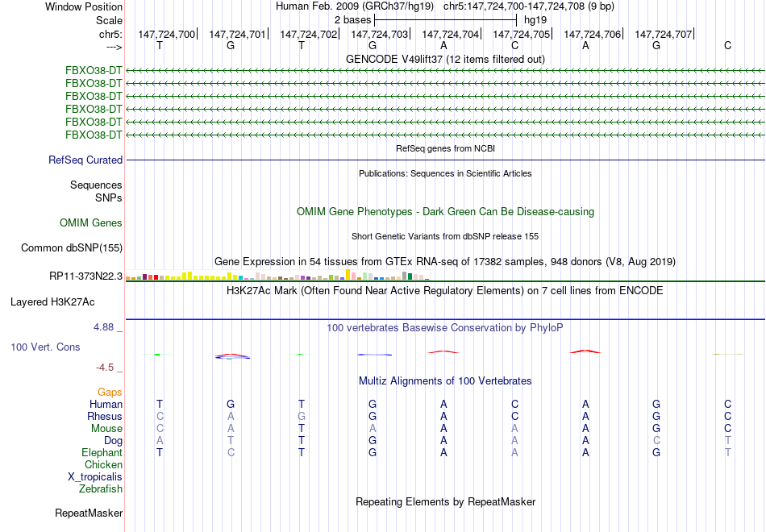Screen dimensions: 766x532
Task: Click the Human Feb. 2009 (GRCh37/hg19) header
Action: (x=355, y=6)
